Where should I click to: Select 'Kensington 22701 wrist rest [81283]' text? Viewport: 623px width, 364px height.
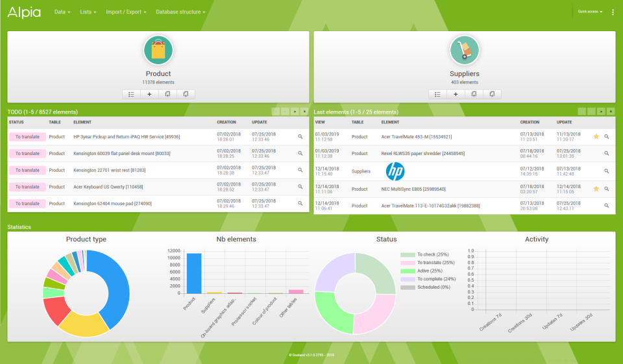tap(109, 170)
